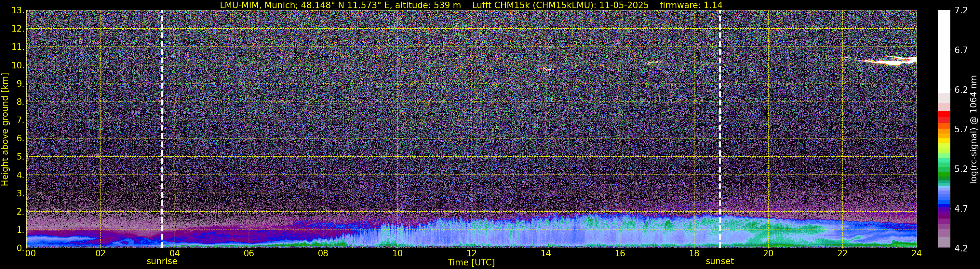Click the 'firmware: 1.14' text in the title
980x269 pixels.
(691, 5)
